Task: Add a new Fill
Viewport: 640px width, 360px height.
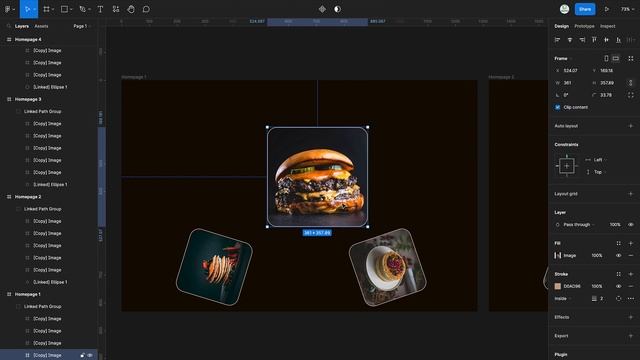Action: click(631, 243)
